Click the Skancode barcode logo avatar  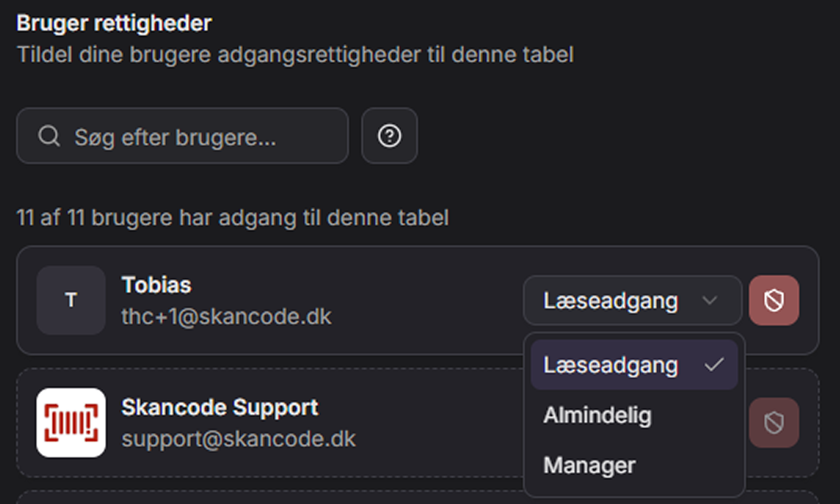tap(71, 423)
